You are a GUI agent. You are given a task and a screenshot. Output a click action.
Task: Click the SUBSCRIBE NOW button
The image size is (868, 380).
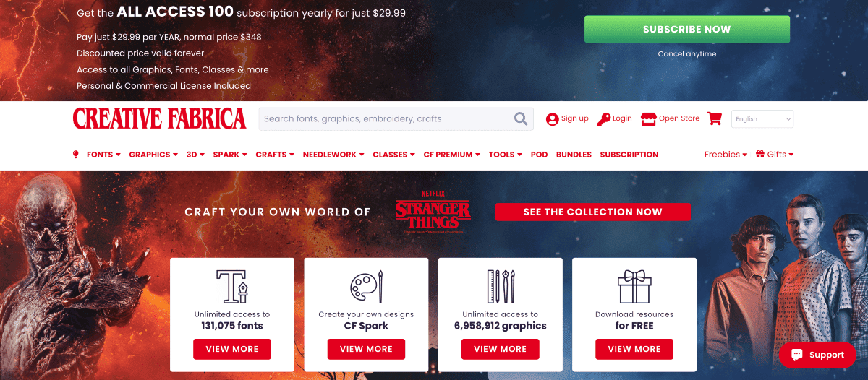pos(687,30)
